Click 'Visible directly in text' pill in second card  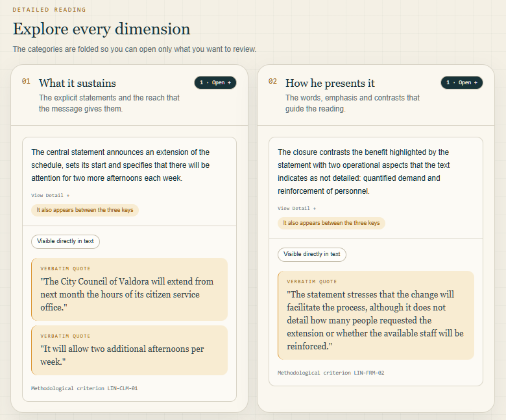(312, 254)
